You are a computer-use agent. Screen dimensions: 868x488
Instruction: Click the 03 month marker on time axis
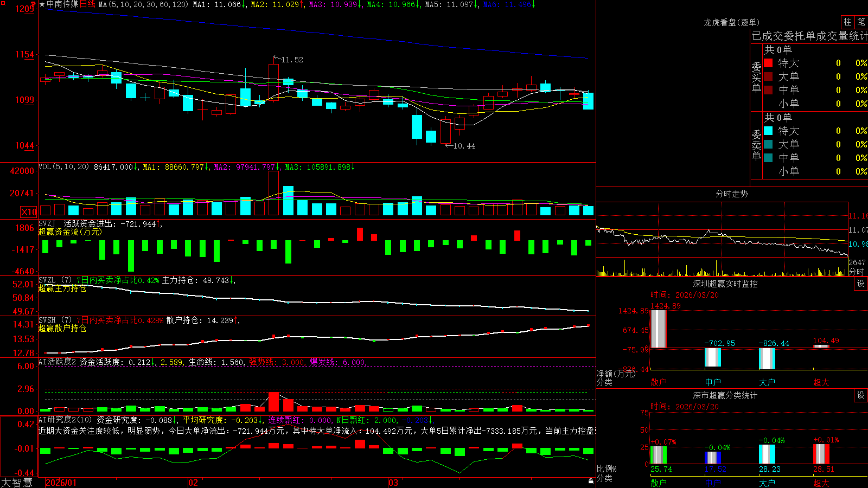tap(393, 483)
